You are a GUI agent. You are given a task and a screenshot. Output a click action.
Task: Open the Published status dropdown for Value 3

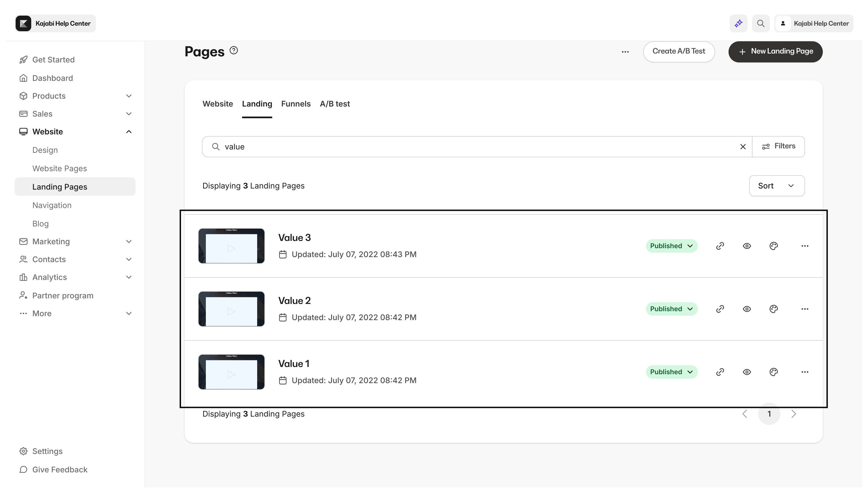(x=671, y=245)
